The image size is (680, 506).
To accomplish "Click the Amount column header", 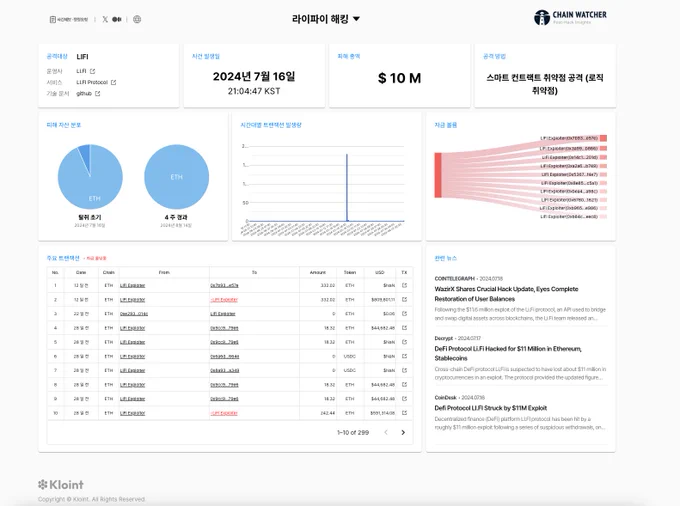I will pyautogui.click(x=317, y=272).
